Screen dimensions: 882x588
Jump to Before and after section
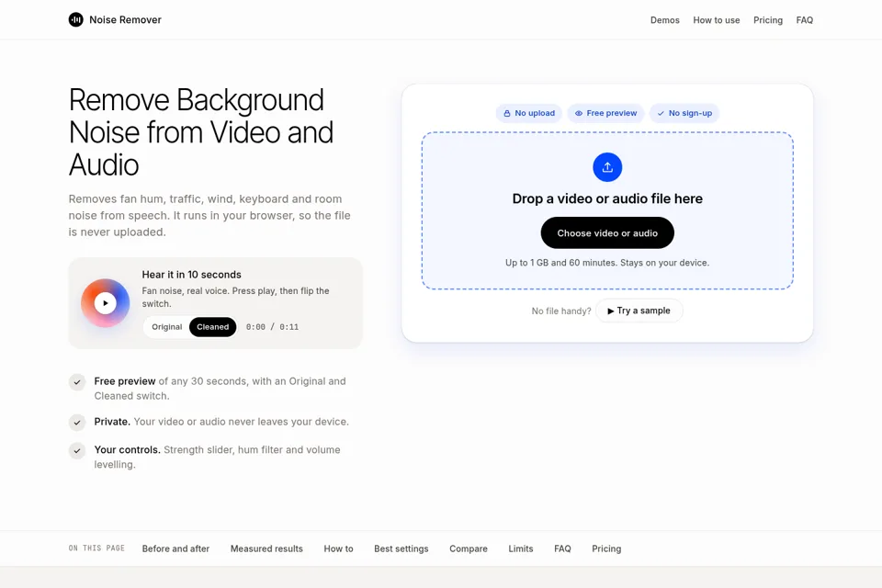175,548
